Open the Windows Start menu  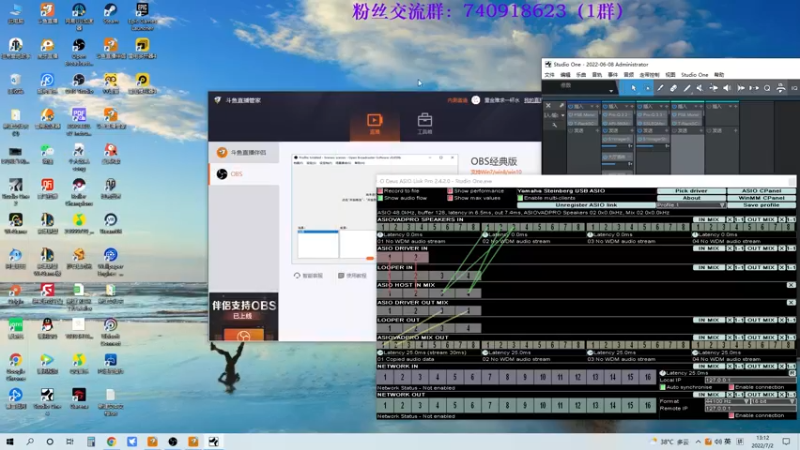pyautogui.click(x=10, y=441)
